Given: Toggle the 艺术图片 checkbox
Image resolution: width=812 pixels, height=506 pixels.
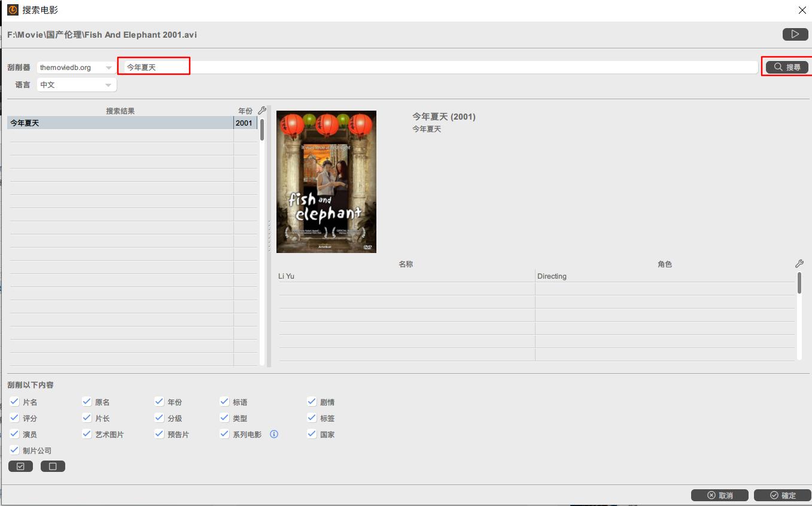Looking at the screenshot, I should pyautogui.click(x=87, y=434).
